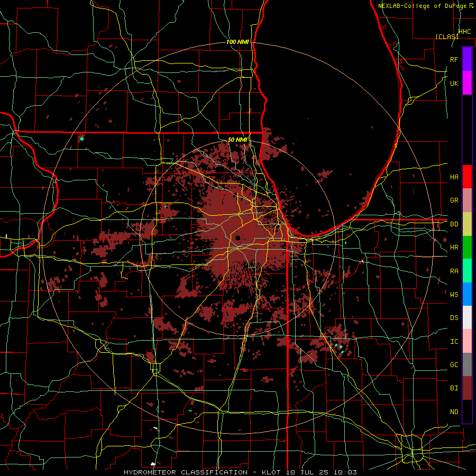Click the white DS legend color swatch
Screen dimensions: 476x476
(x=467, y=317)
